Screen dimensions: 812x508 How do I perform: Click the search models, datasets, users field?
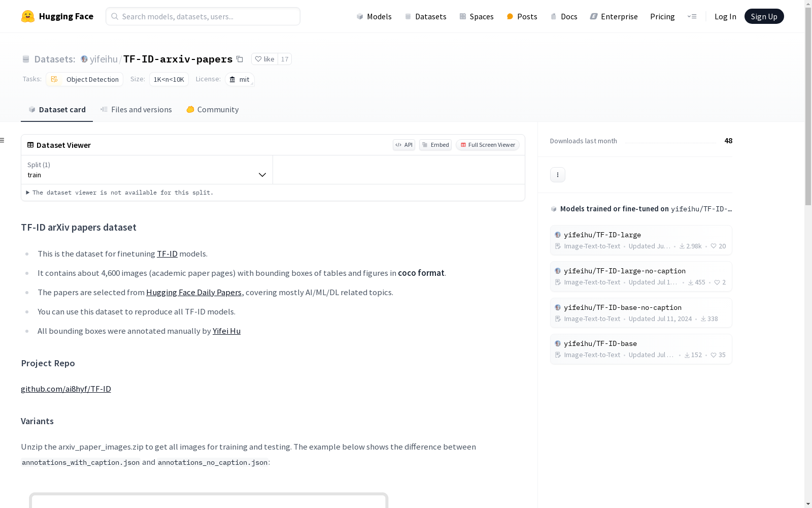tap(203, 16)
